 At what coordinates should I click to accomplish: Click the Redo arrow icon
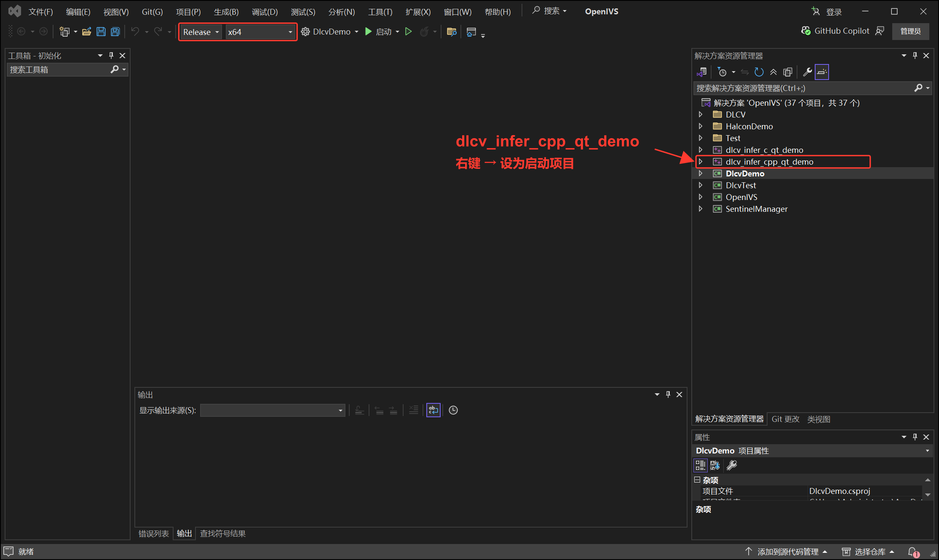click(158, 32)
